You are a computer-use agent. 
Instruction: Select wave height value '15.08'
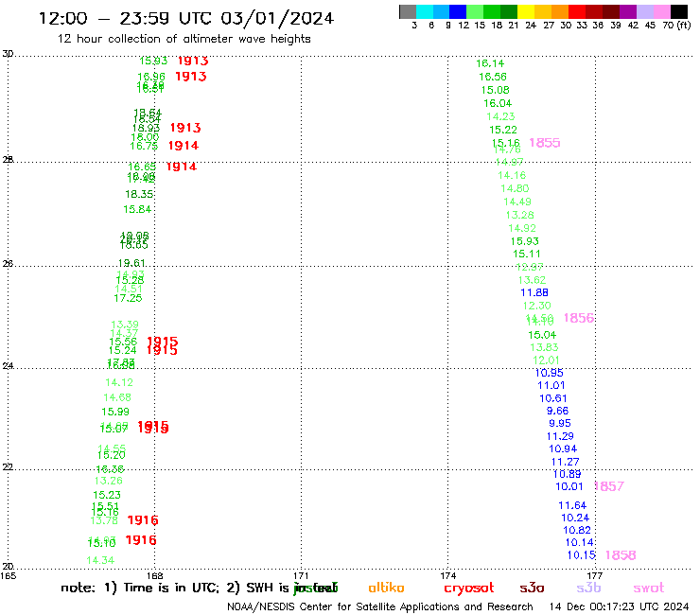[495, 90]
